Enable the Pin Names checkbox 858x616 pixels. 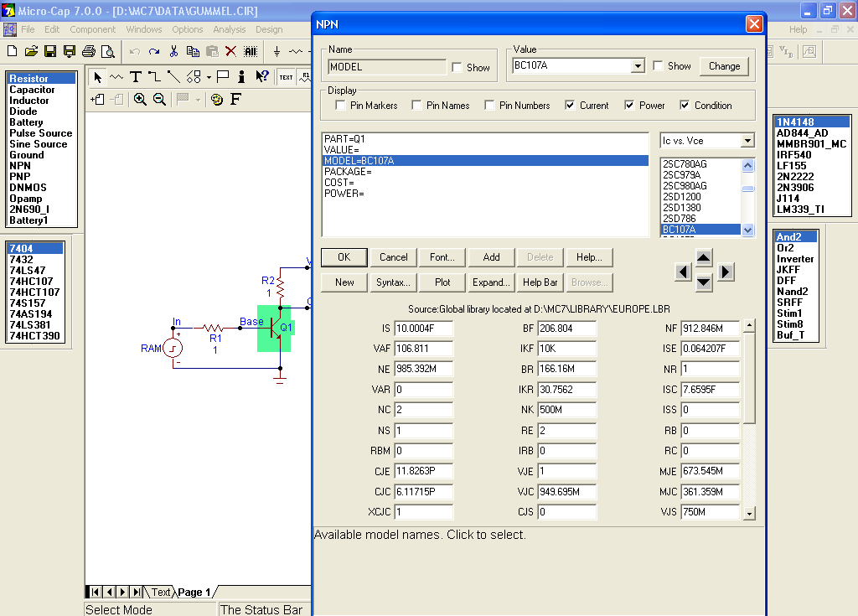coord(416,105)
